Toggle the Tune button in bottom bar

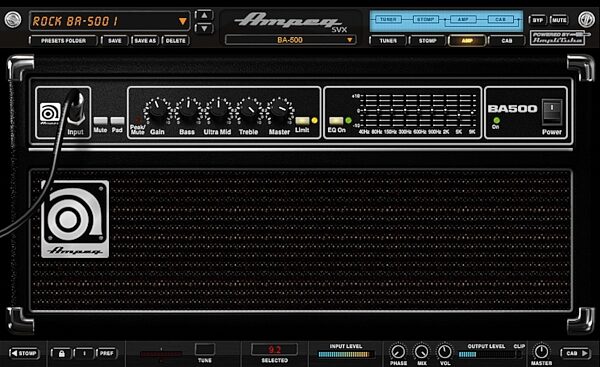(x=205, y=349)
